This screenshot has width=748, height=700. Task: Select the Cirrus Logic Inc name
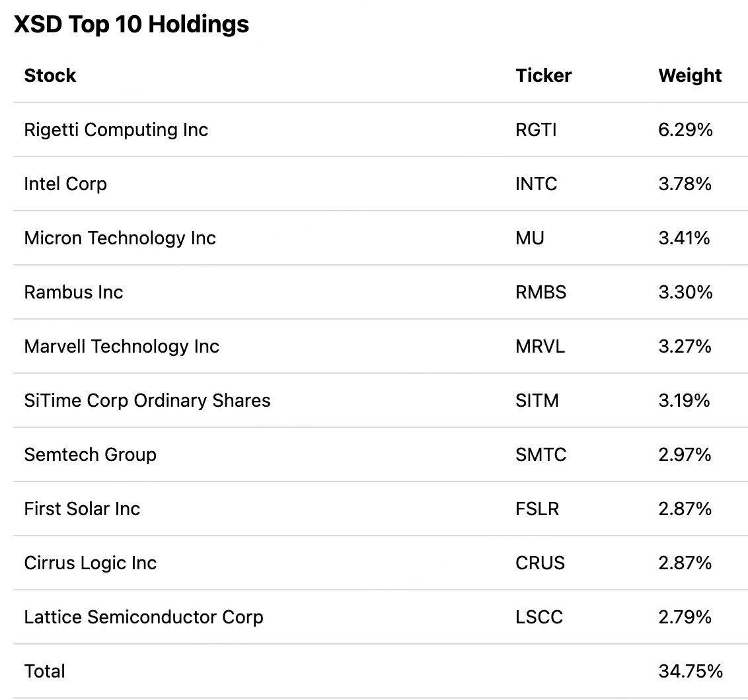(90, 563)
